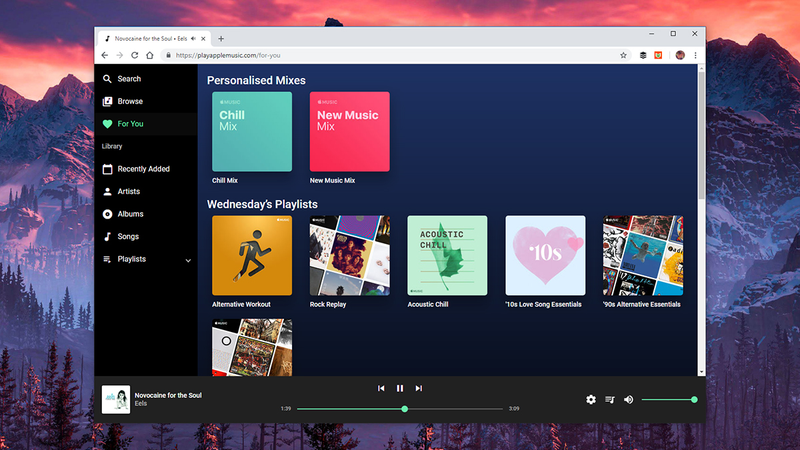Image resolution: width=800 pixels, height=450 pixels.
Task: Click the address bar URL
Action: coord(228,55)
